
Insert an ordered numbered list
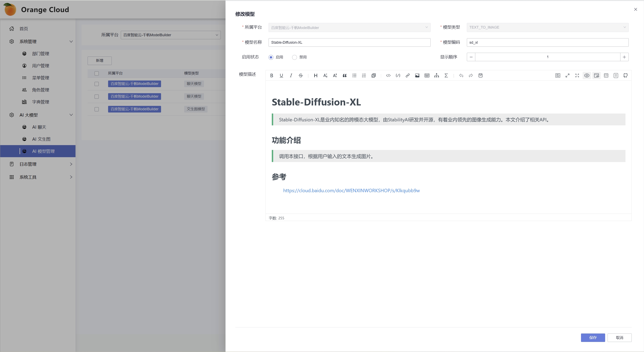pyautogui.click(x=364, y=75)
